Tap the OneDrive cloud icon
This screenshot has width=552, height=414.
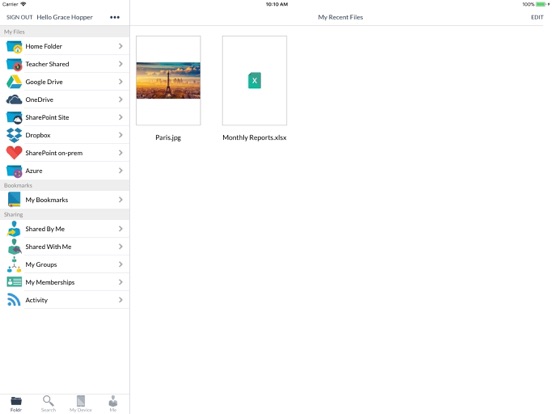pyautogui.click(x=14, y=100)
